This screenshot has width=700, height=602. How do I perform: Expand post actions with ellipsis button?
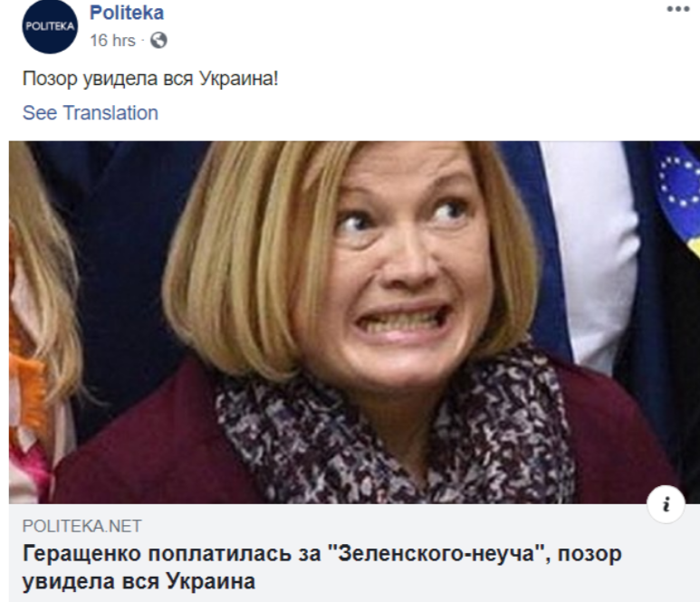pyautogui.click(x=678, y=9)
